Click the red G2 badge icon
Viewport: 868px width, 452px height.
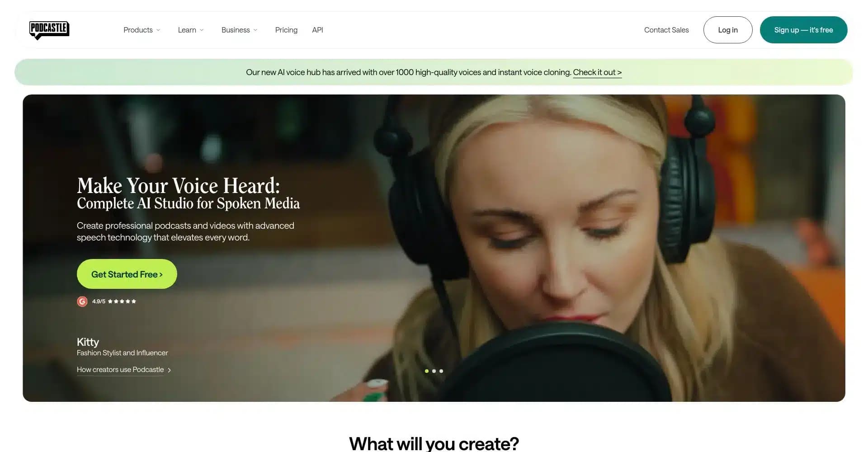click(82, 301)
